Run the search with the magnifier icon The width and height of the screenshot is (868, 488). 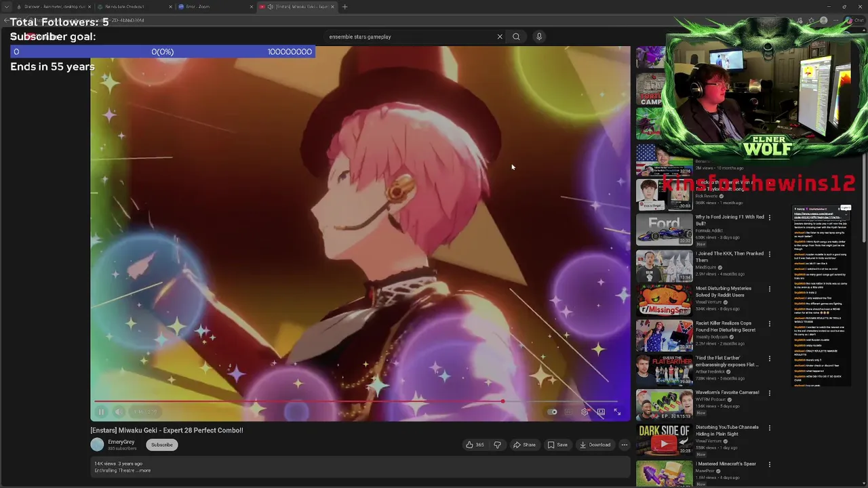(516, 37)
